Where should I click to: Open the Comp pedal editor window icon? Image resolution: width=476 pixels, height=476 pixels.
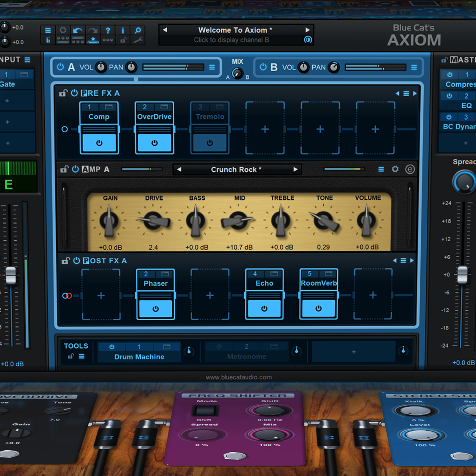pyautogui.click(x=109, y=107)
